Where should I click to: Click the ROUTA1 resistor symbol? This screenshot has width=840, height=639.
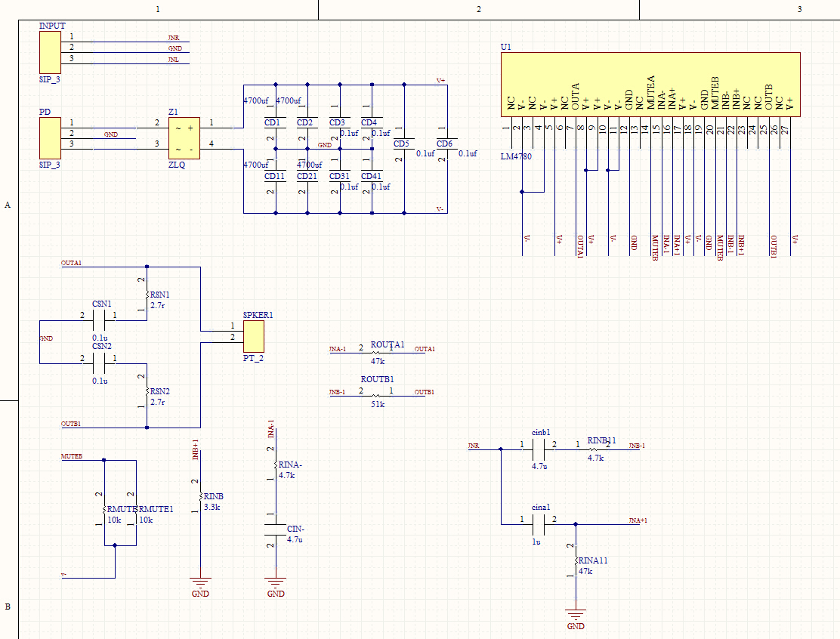[377, 353]
